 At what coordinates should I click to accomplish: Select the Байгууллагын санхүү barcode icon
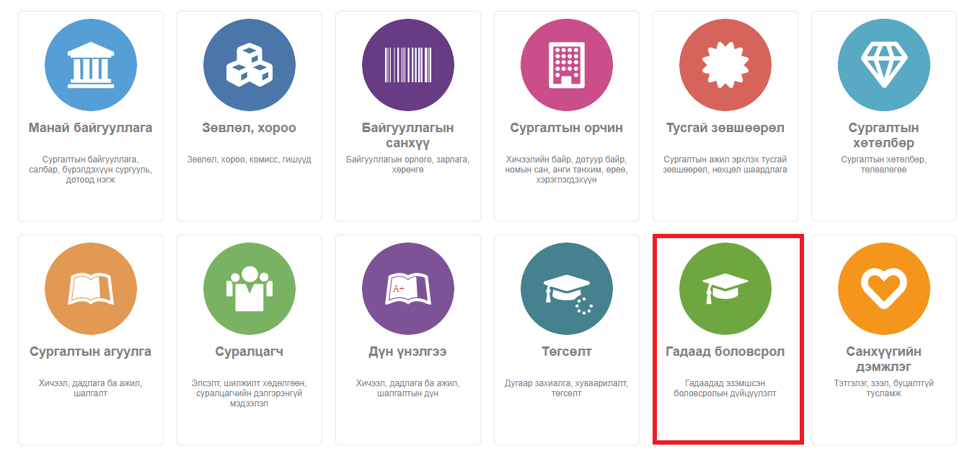(407, 65)
